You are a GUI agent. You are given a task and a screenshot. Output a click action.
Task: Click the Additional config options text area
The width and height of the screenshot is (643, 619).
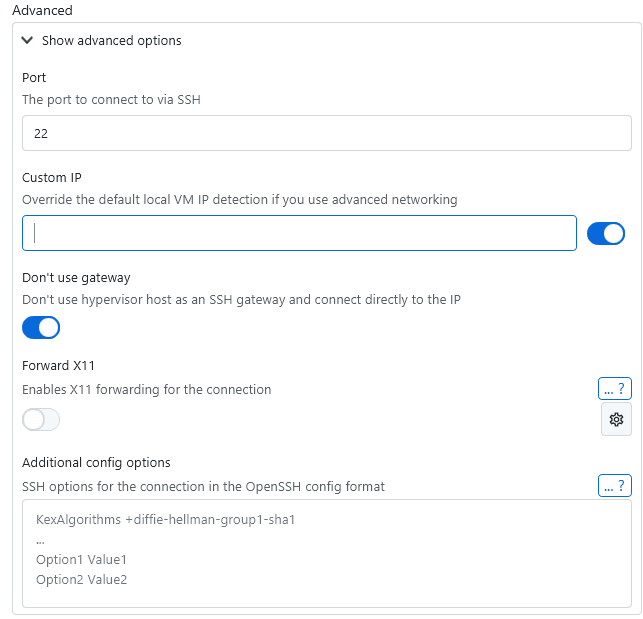pos(326,553)
